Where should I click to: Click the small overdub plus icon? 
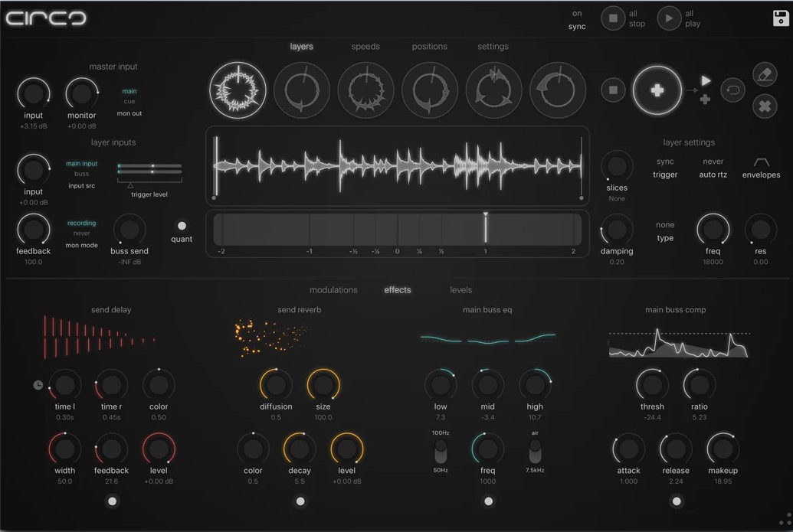click(x=705, y=100)
